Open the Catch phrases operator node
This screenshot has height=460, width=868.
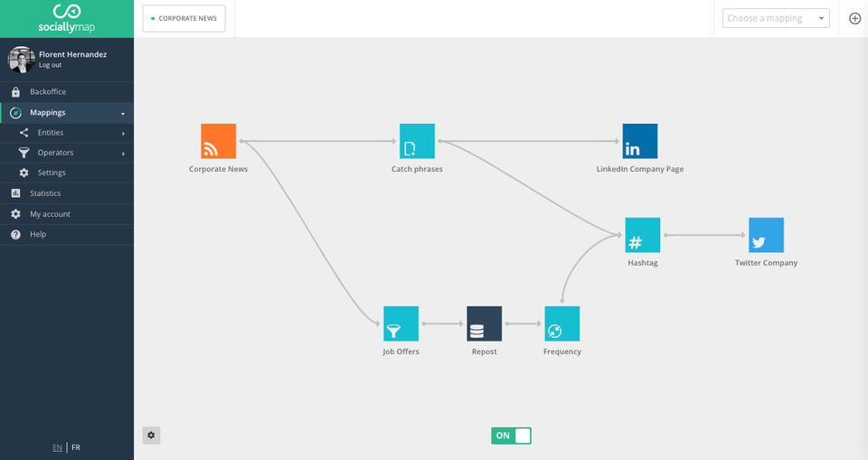[x=417, y=141]
